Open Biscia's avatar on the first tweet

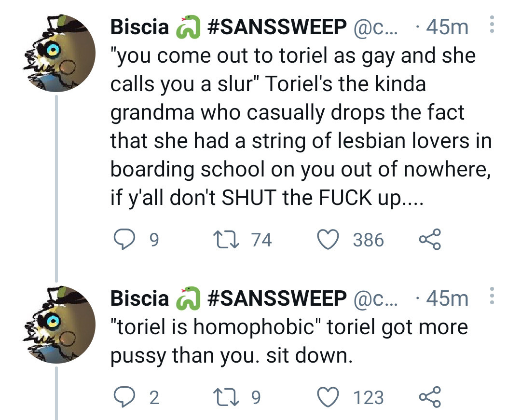click(57, 54)
